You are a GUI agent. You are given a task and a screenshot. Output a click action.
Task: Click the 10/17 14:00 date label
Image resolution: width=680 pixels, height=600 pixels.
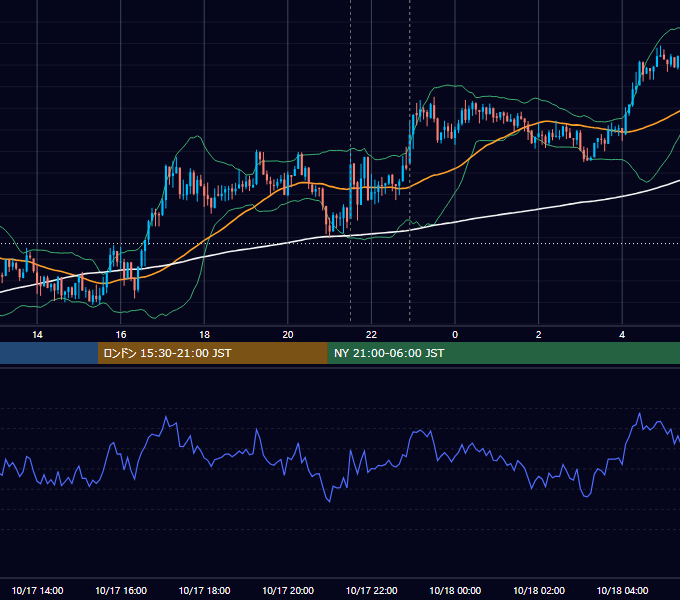[x=37, y=590]
